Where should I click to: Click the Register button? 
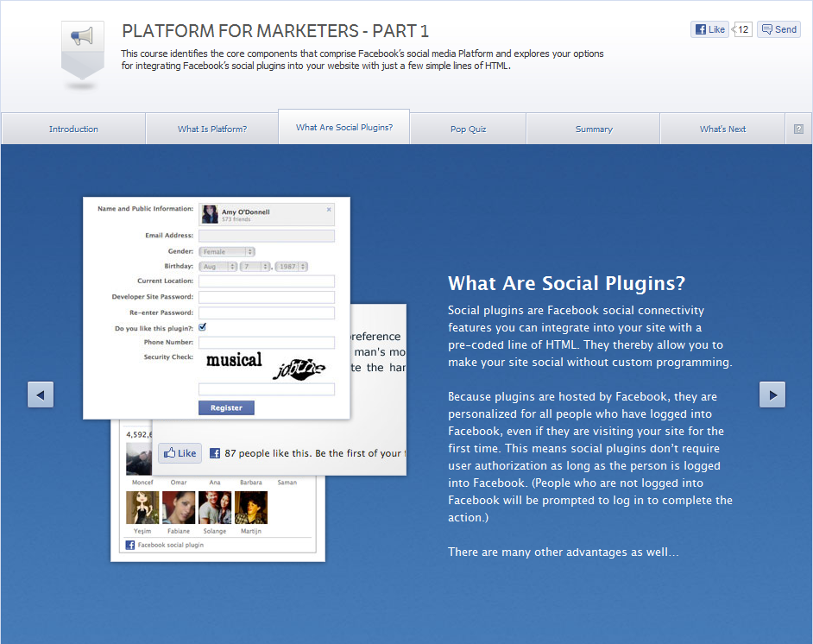227,408
